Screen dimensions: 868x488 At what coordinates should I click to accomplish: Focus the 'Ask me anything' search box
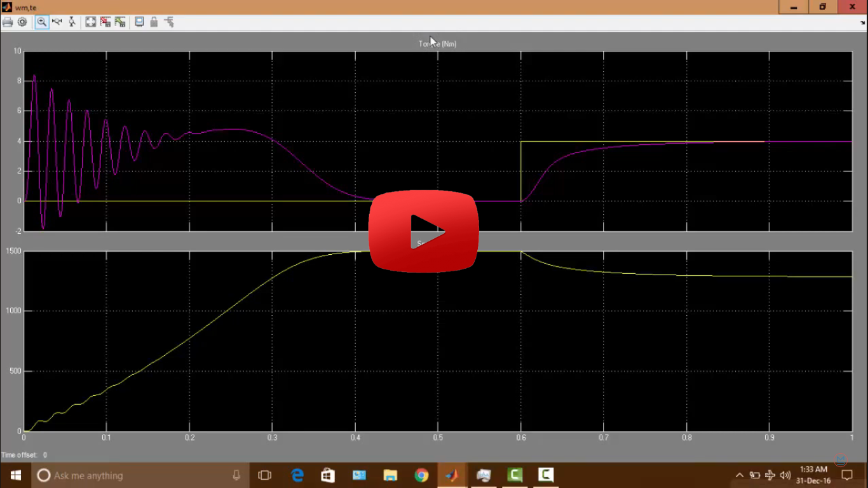140,475
